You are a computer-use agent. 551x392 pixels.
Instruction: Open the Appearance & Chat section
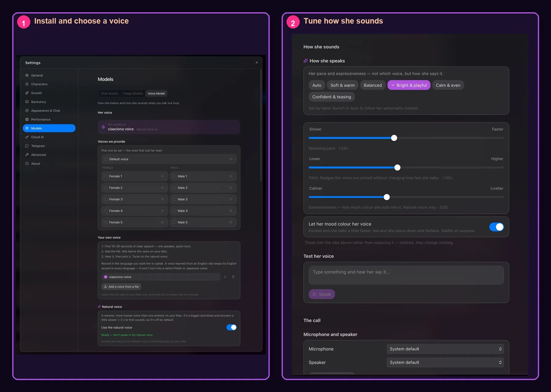pos(49,111)
